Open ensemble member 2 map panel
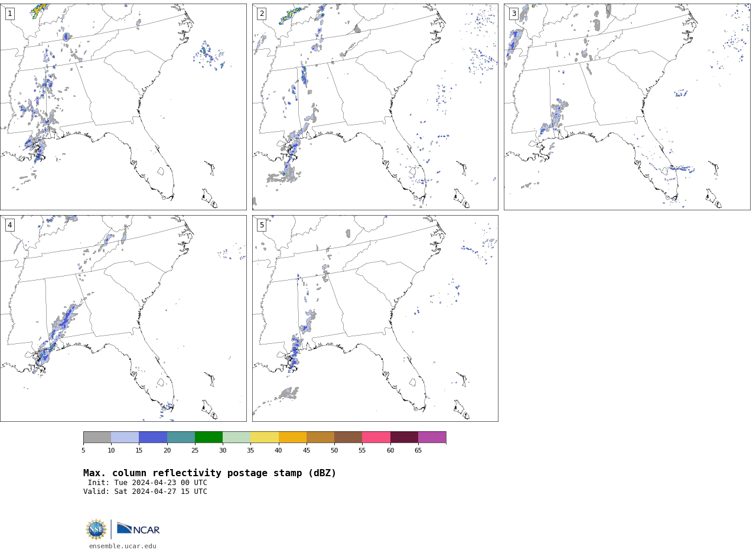 tap(375, 107)
